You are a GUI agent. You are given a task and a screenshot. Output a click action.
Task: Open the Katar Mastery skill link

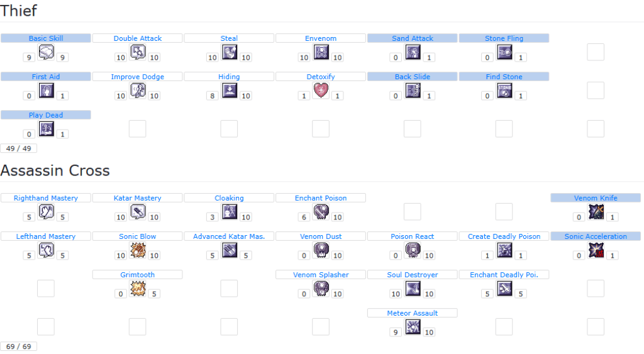138,198
